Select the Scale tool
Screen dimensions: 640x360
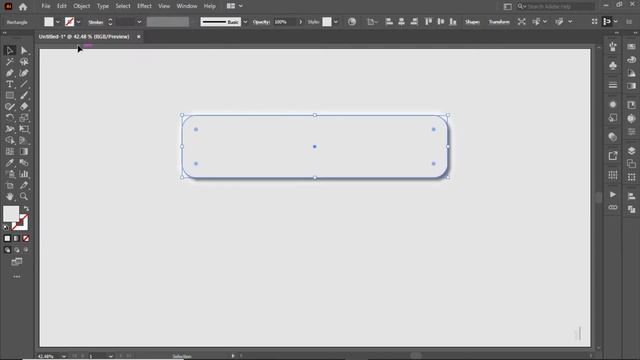point(24,118)
